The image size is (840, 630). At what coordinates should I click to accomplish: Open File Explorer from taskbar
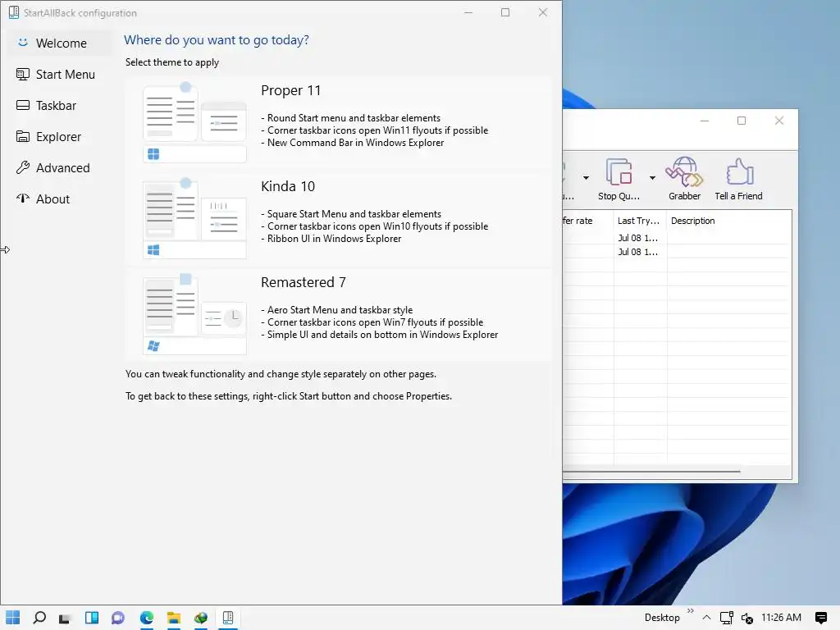pyautogui.click(x=174, y=618)
